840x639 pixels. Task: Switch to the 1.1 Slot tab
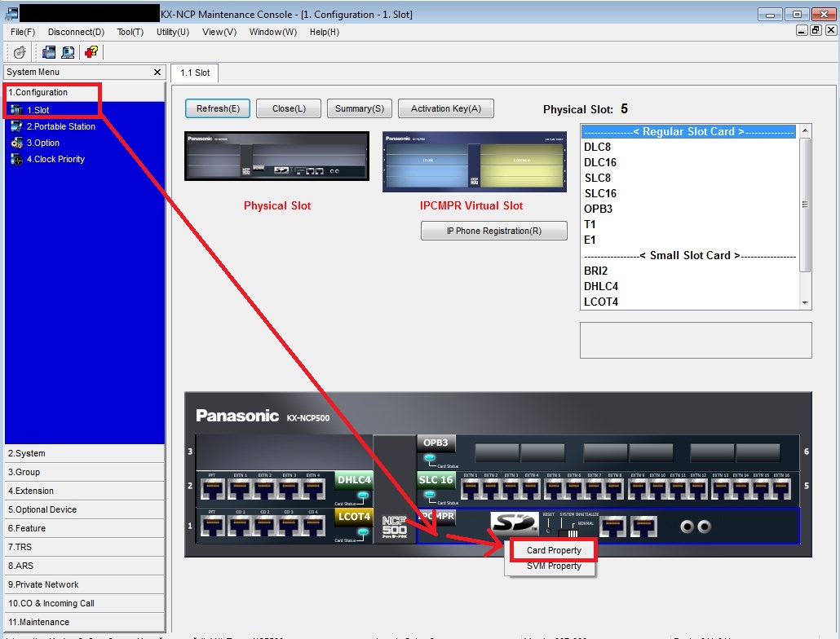point(194,73)
